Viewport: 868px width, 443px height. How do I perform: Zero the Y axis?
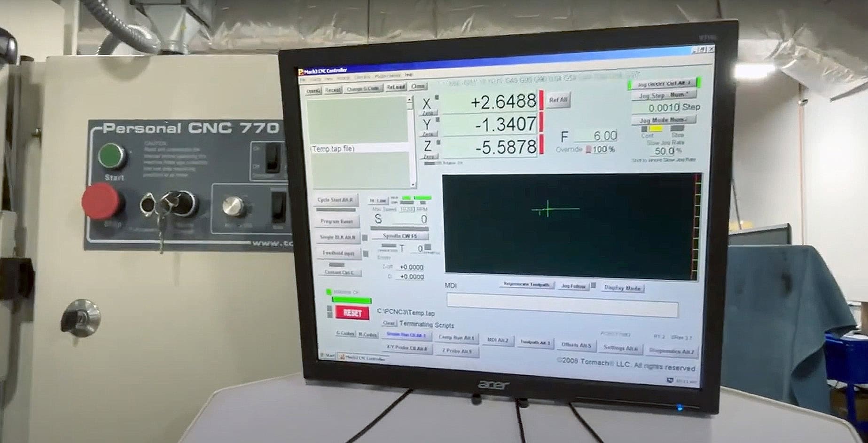coord(428,134)
